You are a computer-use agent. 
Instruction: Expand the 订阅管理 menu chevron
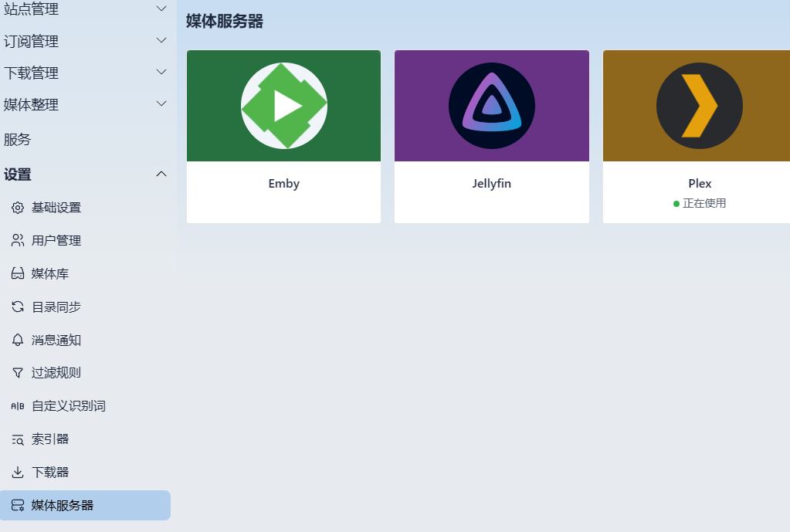161,40
